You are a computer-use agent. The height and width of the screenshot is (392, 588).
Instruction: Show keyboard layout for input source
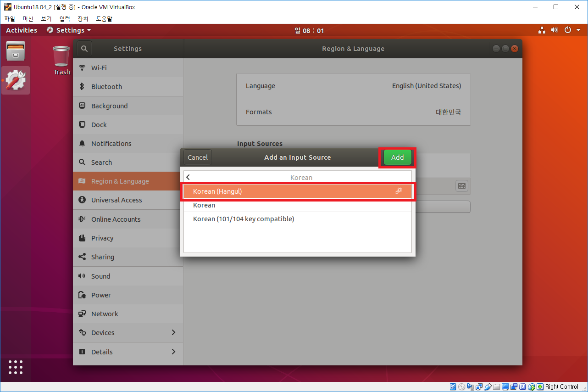462,186
